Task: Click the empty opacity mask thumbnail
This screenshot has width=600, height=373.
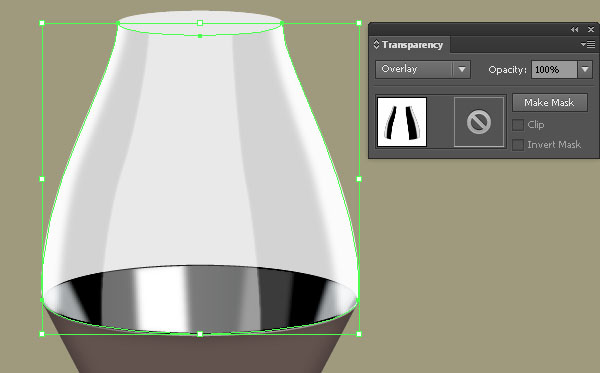Action: click(479, 122)
